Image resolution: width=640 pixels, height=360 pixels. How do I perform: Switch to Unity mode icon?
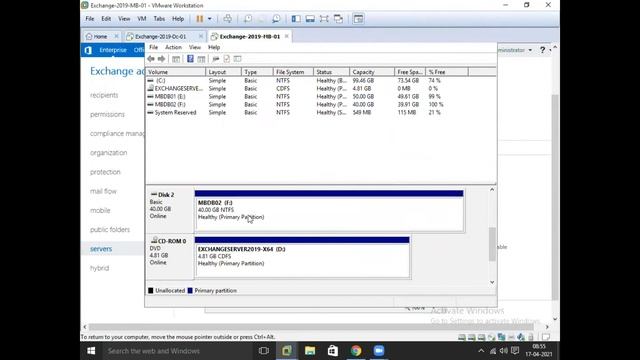[x=338, y=19]
